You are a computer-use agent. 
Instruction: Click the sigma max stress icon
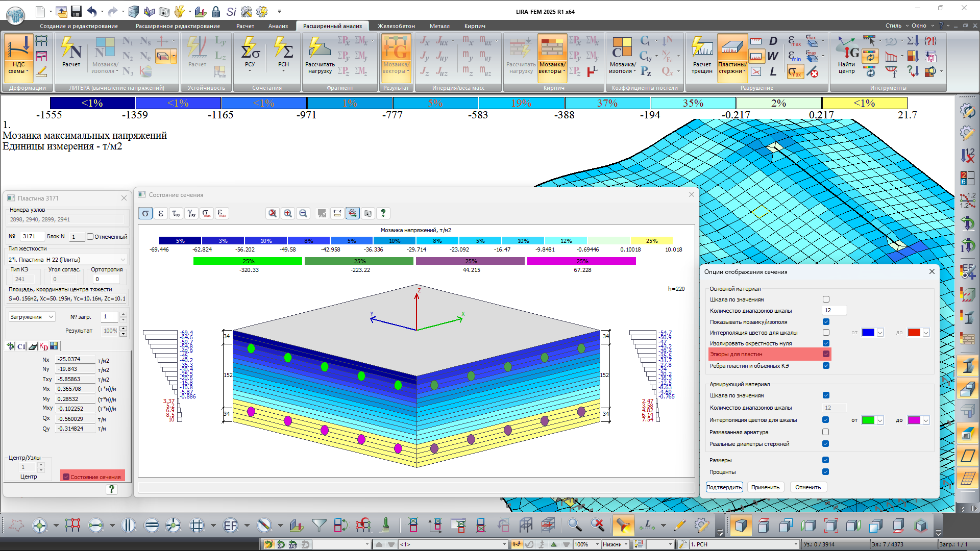pyautogui.click(x=207, y=213)
